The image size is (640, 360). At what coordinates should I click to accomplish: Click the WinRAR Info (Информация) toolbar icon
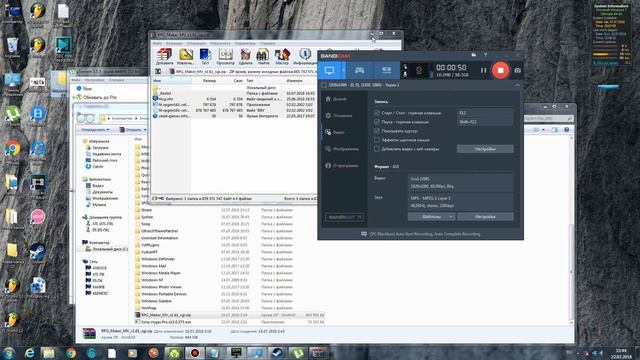[x=305, y=57]
